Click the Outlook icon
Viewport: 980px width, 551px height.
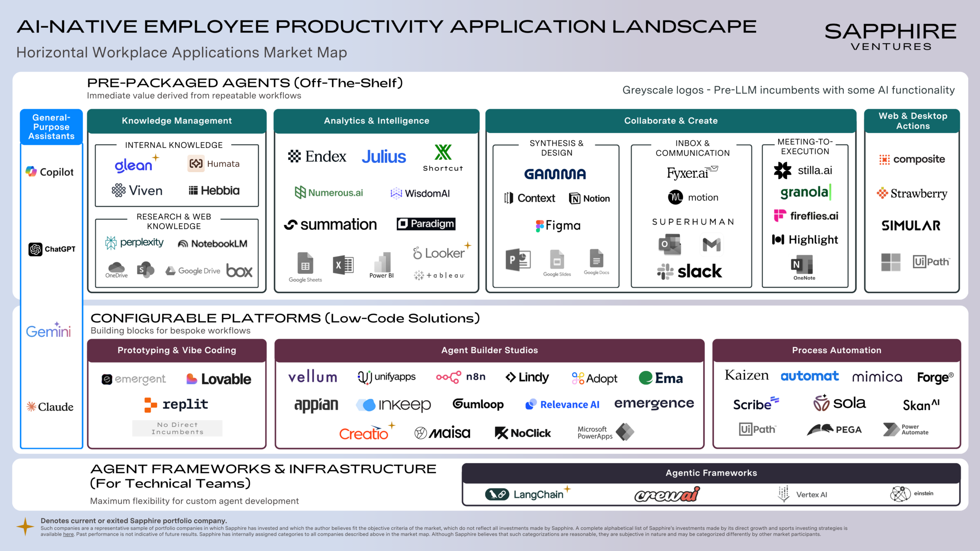[669, 244]
